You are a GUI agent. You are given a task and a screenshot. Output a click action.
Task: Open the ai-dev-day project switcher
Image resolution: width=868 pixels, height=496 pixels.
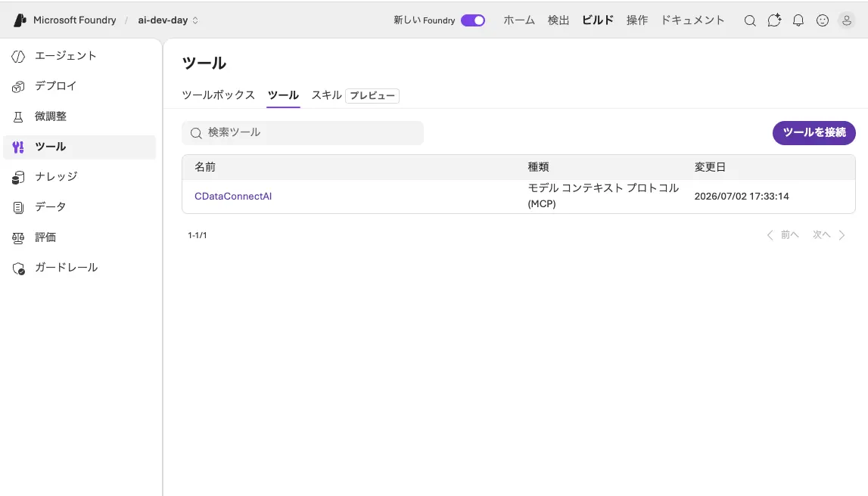168,20
